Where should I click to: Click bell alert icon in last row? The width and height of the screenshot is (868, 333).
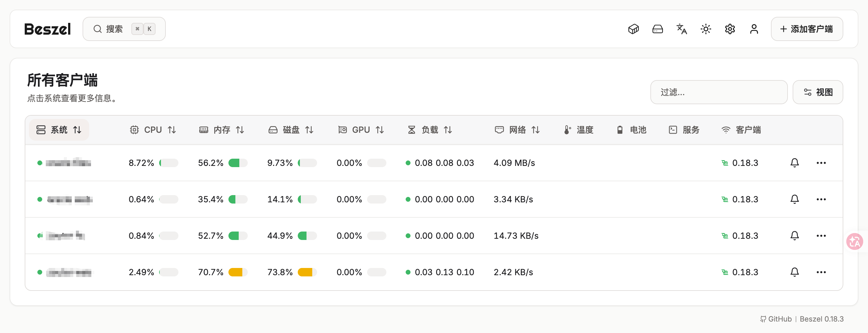click(x=794, y=272)
